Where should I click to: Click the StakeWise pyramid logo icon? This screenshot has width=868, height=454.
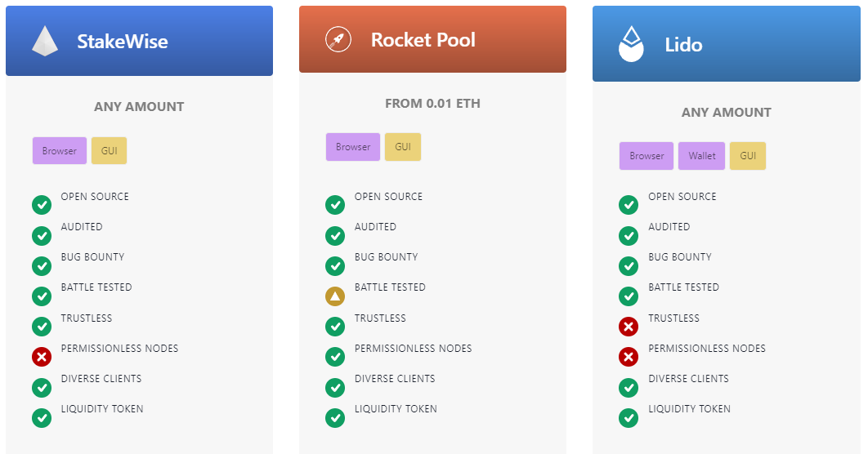[45, 42]
